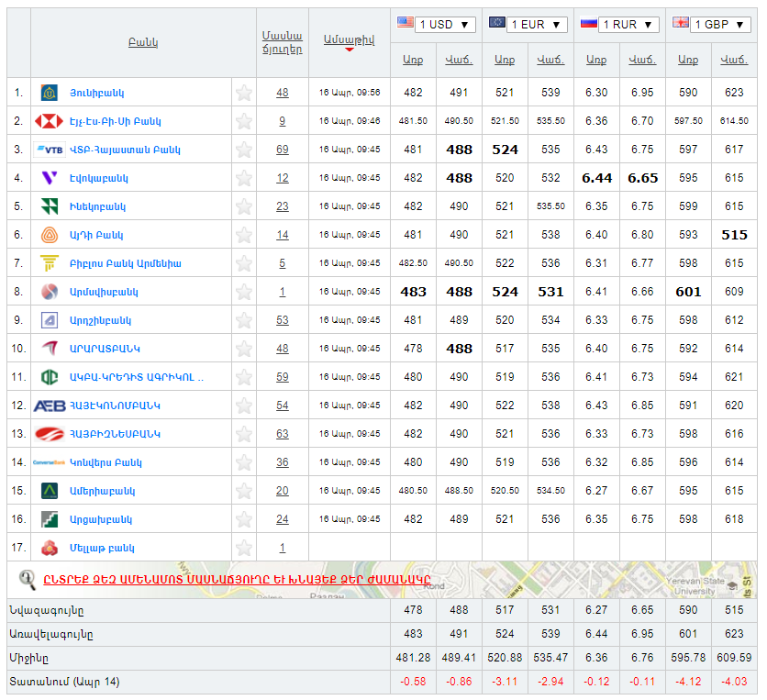Toggle favorite star for row 17 bank
This screenshot has height=700, width=767.
[244, 548]
